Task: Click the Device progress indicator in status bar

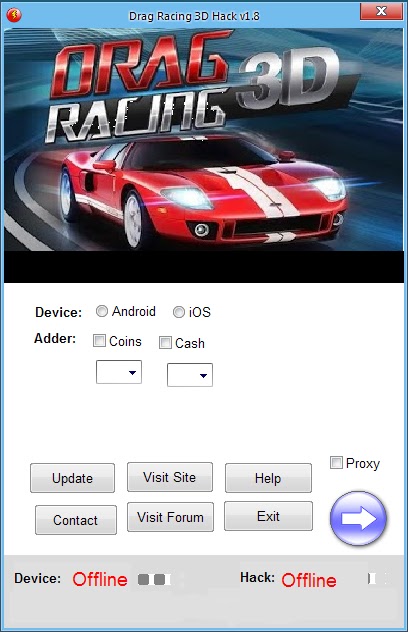Action: (x=155, y=580)
